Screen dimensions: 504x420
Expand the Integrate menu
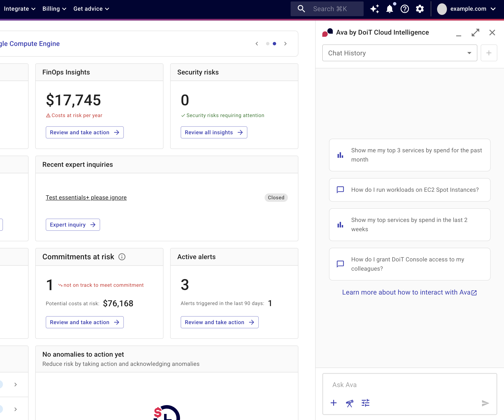click(20, 9)
